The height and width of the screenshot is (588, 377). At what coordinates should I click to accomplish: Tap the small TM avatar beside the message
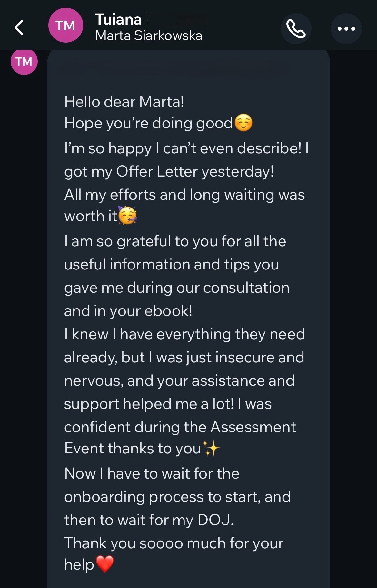coord(24,61)
